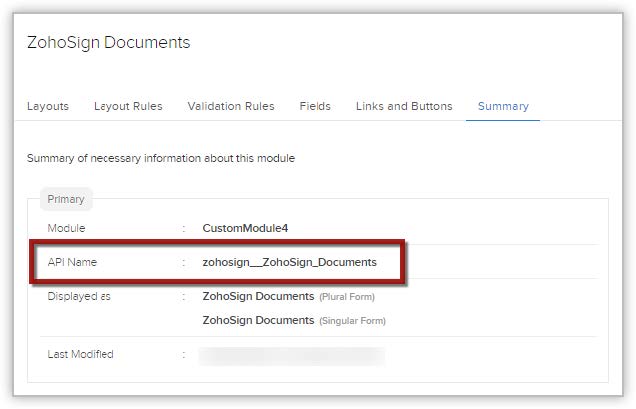Click the Module field label
636x409 pixels.
66,228
